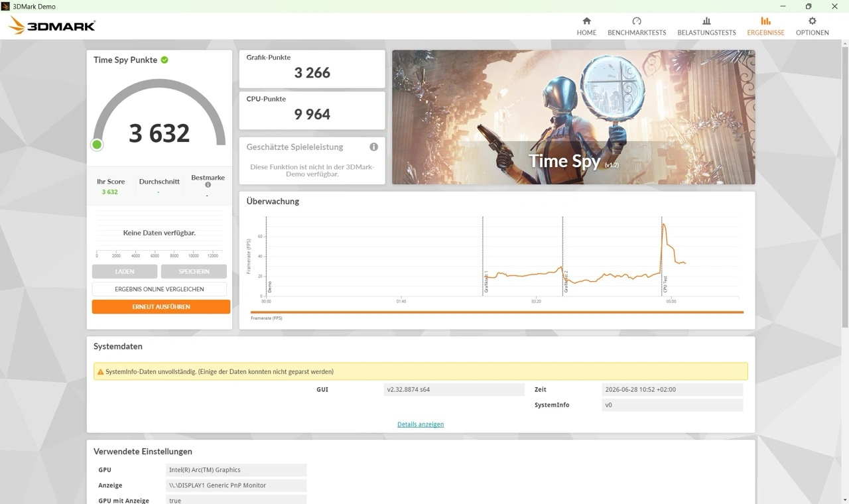This screenshot has height=504, width=849.
Task: Open the Details anzeigen link
Action: pos(421,424)
